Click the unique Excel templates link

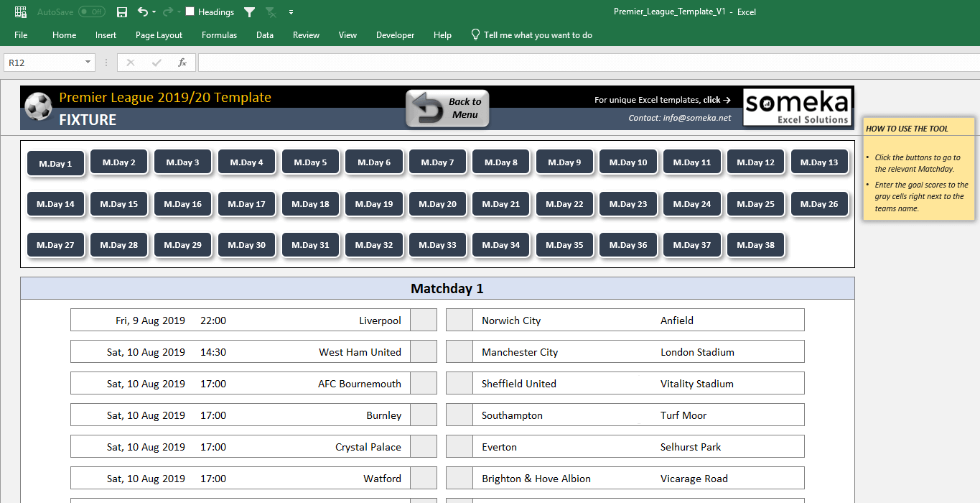pos(662,100)
